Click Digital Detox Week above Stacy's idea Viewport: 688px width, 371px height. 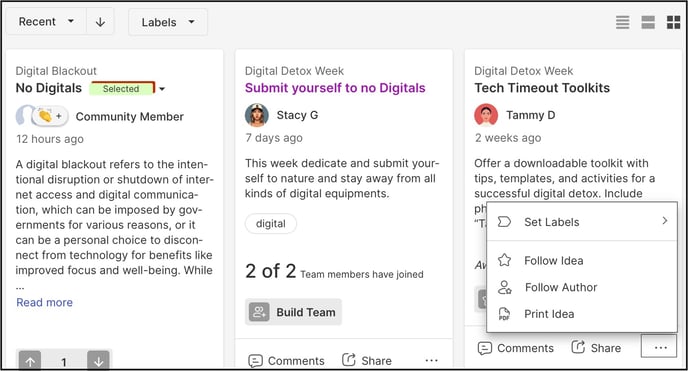tap(294, 71)
